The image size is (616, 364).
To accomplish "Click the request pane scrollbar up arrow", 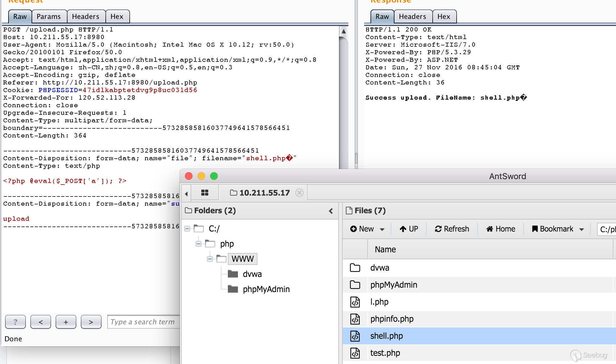I will pyautogui.click(x=344, y=31).
